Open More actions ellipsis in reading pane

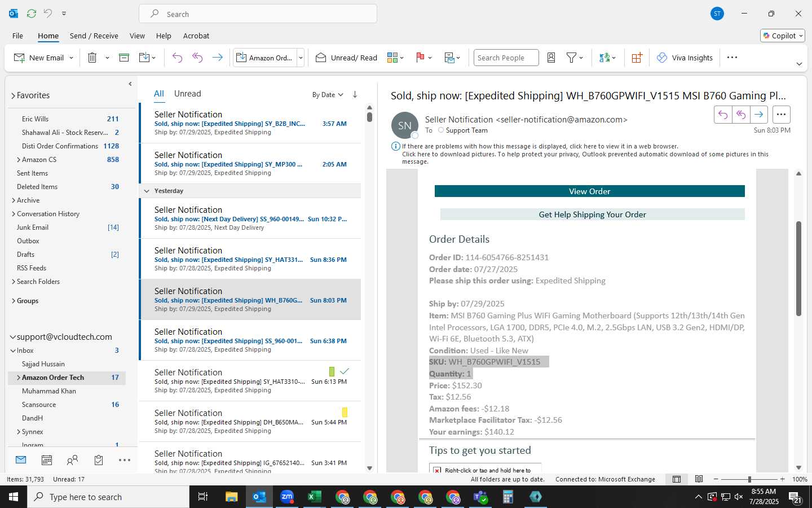point(781,115)
